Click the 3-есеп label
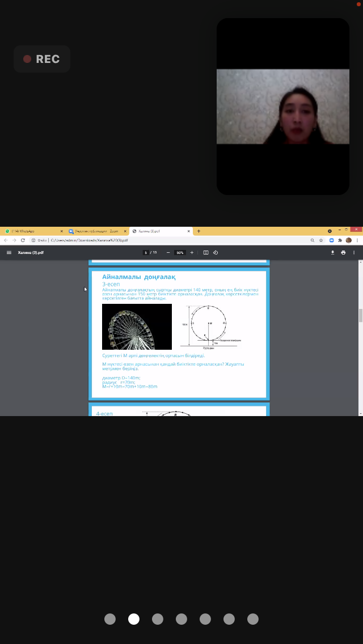Image resolution: width=363 pixels, height=644 pixels. [x=111, y=284]
